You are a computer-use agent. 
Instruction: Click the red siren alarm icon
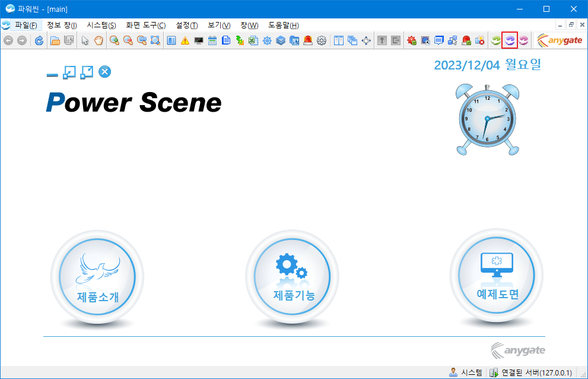point(308,40)
